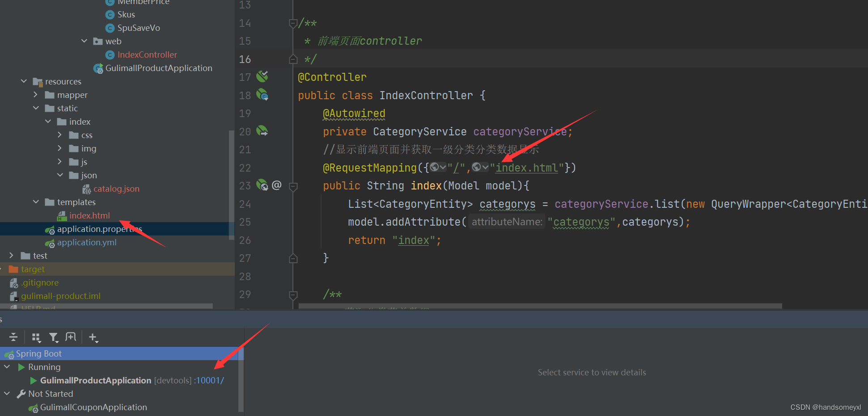Image resolution: width=868 pixels, height=416 pixels.
Task: Click the categorys variable on line 24
Action: point(508,204)
